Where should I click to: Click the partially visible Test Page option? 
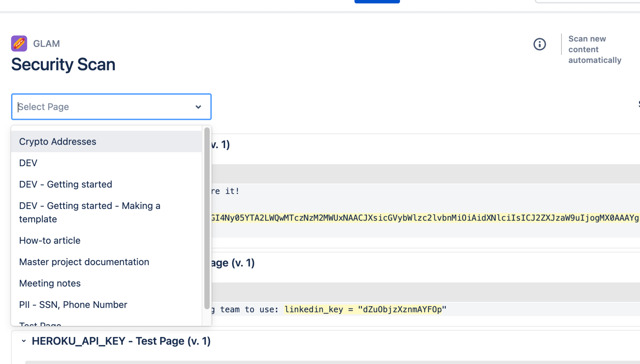40,324
